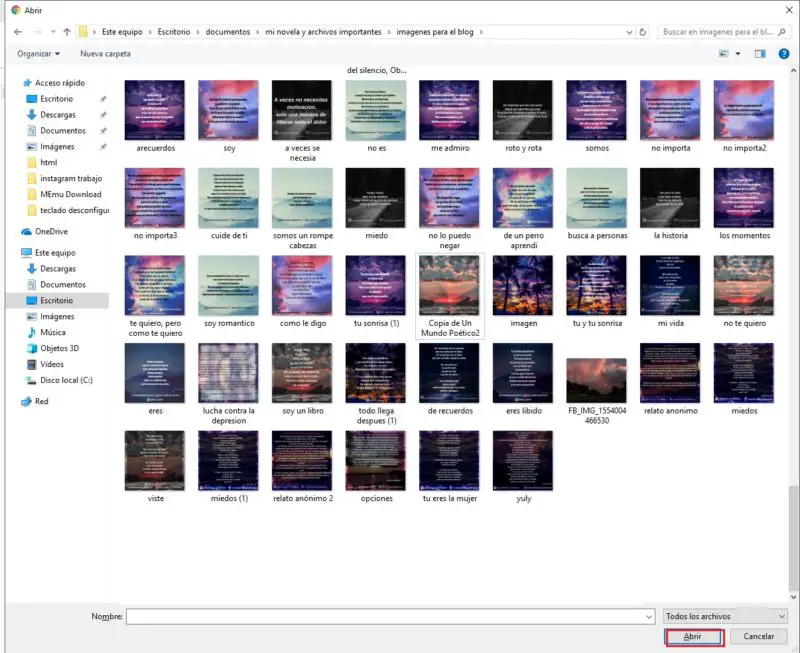Click the Abrir button
Screen dimensions: 800x653
point(694,636)
